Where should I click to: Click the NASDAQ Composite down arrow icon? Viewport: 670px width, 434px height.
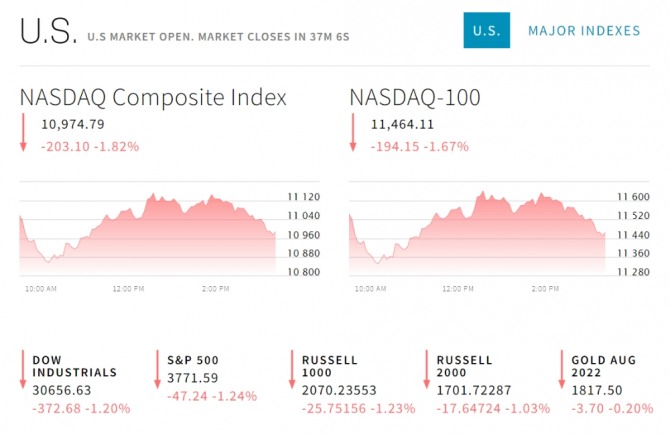22,133
